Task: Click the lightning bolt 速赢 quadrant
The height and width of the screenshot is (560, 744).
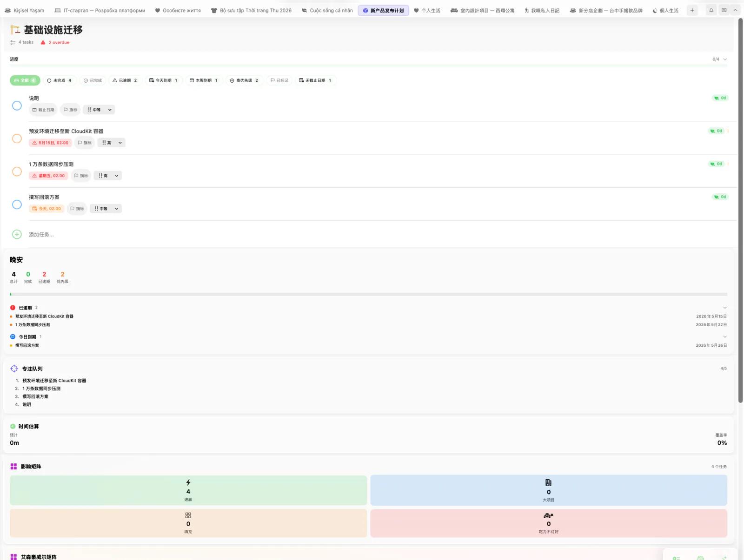Action: pyautogui.click(x=188, y=490)
